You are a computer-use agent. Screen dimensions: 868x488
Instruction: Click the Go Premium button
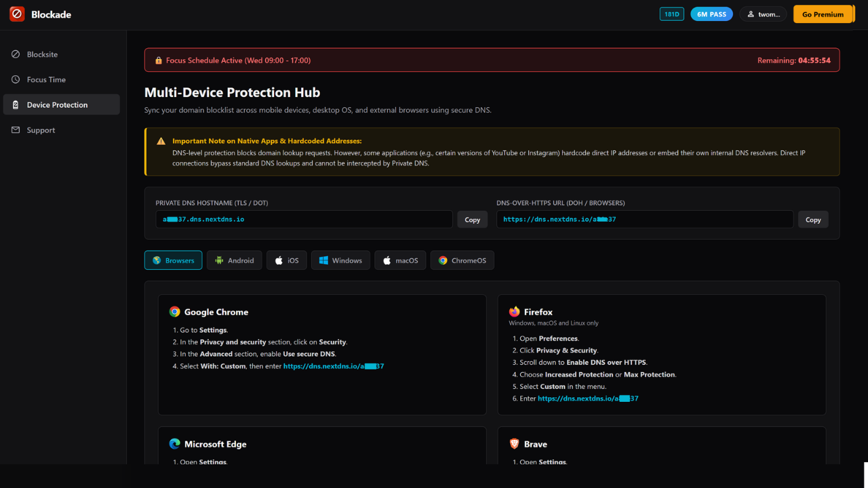(823, 14)
